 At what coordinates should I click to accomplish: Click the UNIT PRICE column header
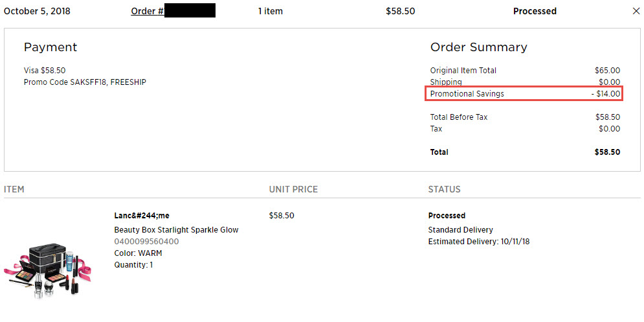click(x=293, y=190)
